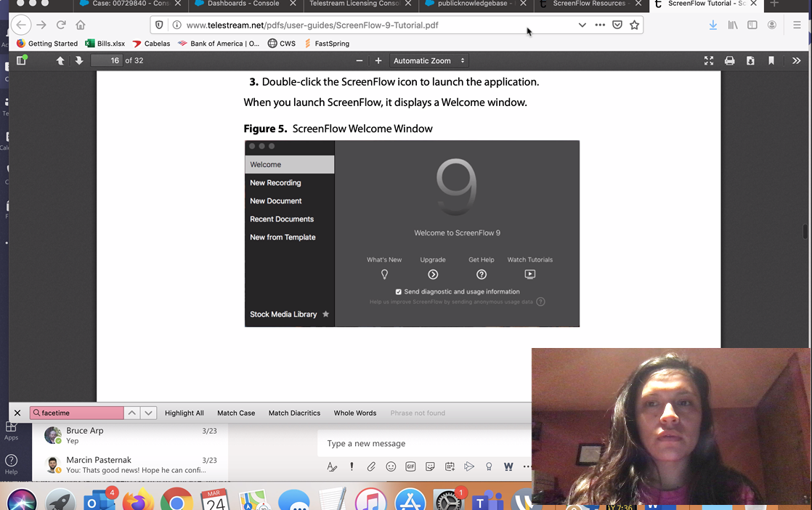This screenshot has width=812, height=510.
Task: View site information in address bar
Action: pos(176,25)
